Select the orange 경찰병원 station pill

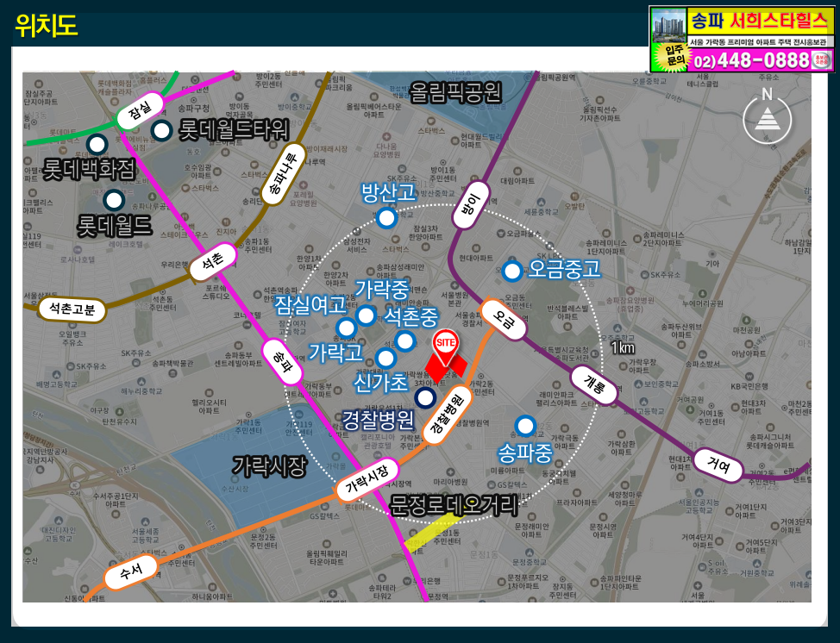[x=449, y=415]
